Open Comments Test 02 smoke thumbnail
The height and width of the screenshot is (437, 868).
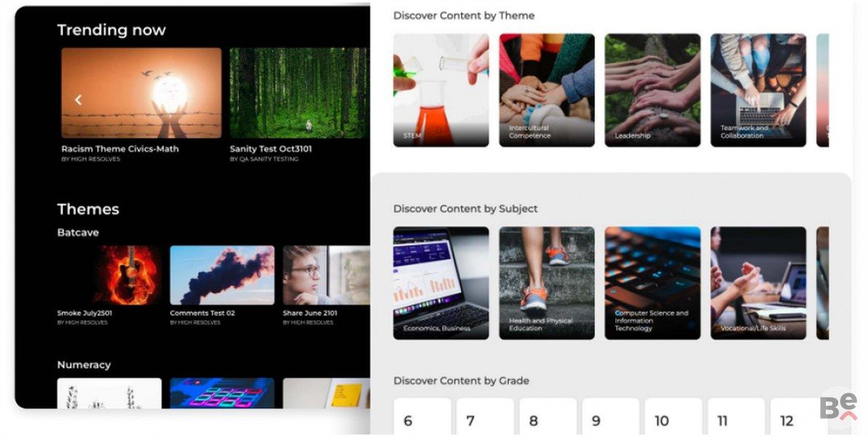click(x=222, y=275)
